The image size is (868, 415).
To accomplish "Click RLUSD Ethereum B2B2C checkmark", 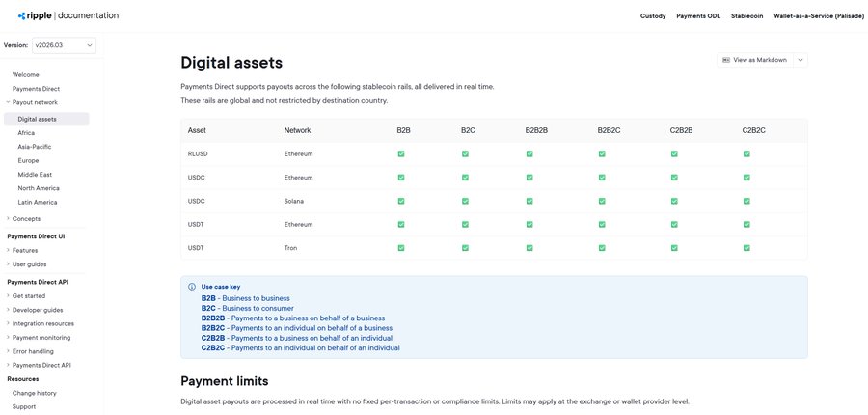I will [602, 154].
